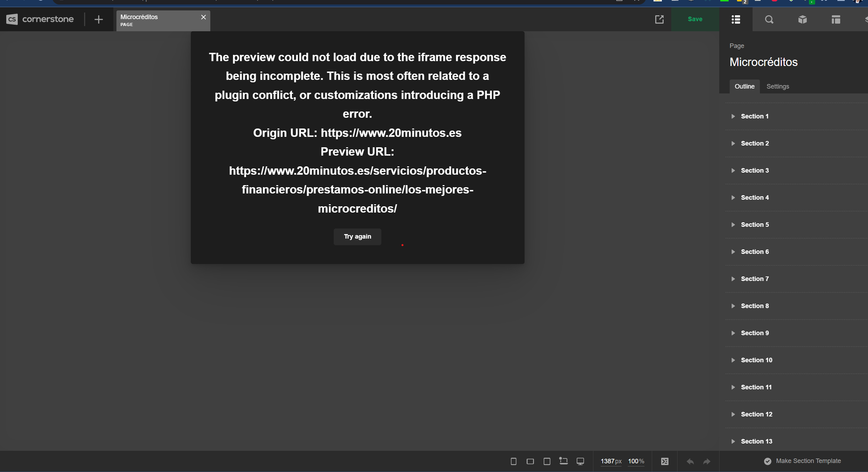Screen dimensions: 868x472
Task: Open the cube Elements library icon
Action: (802, 19)
